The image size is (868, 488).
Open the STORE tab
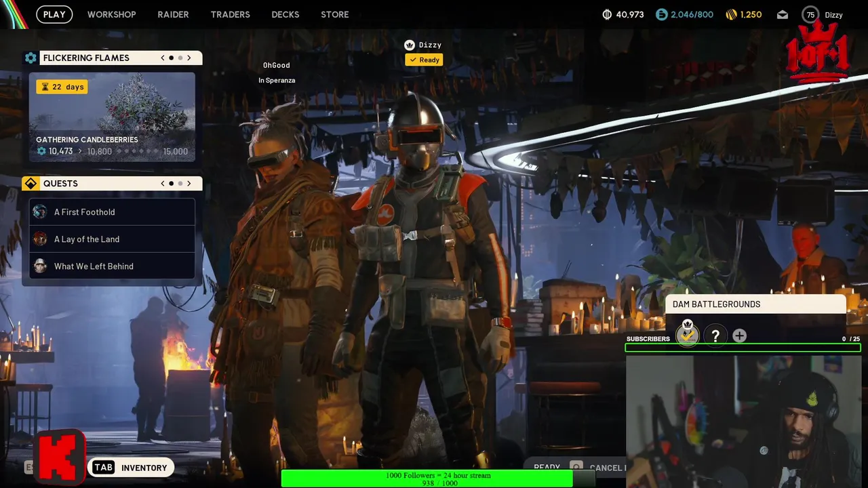[x=334, y=14]
